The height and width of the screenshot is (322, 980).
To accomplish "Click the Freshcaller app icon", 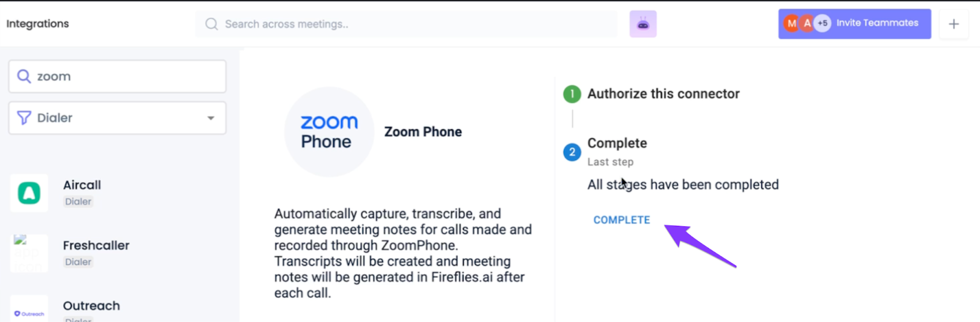I will click(29, 253).
